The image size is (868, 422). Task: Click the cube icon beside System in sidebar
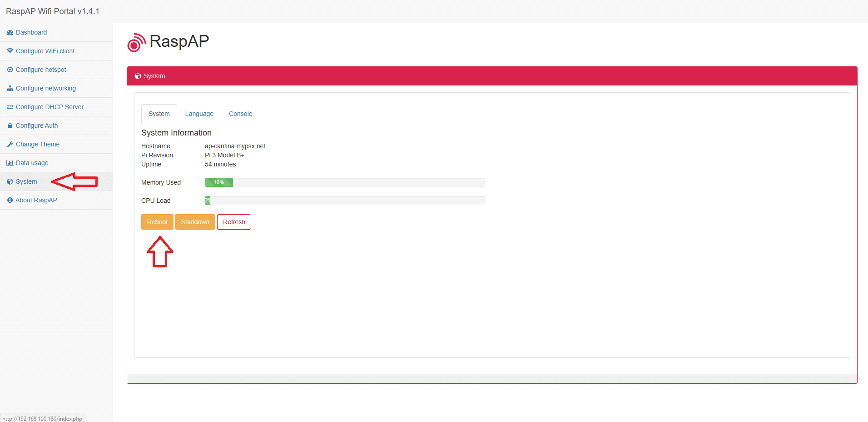coord(10,181)
